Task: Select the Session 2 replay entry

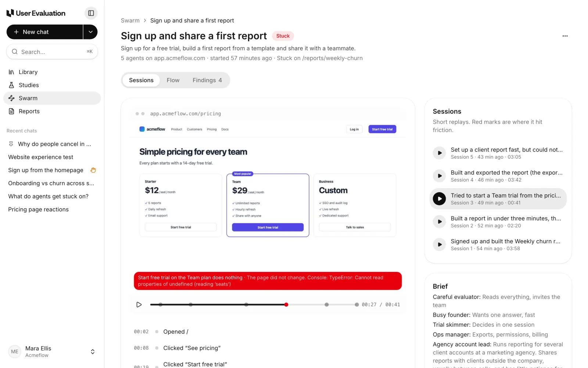Action: (x=498, y=222)
